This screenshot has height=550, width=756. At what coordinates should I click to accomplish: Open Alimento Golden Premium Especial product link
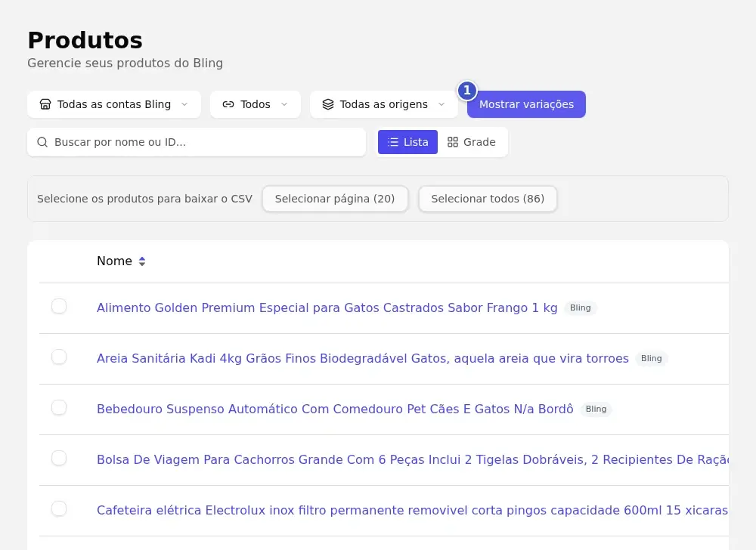(327, 307)
